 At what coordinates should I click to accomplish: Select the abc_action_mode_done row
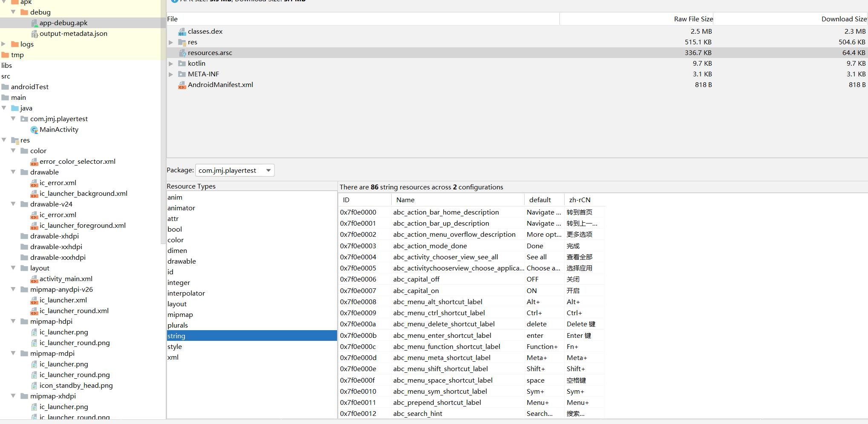(x=472, y=246)
